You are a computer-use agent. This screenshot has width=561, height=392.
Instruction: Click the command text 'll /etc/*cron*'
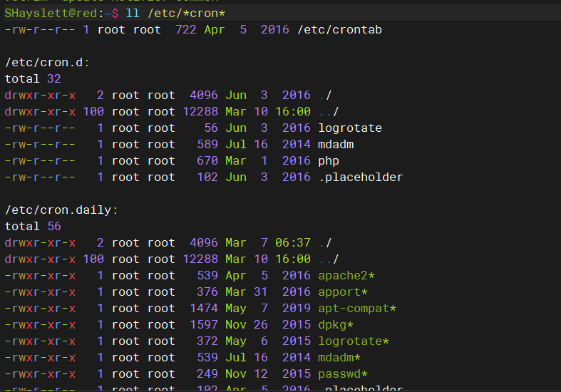[x=175, y=14]
